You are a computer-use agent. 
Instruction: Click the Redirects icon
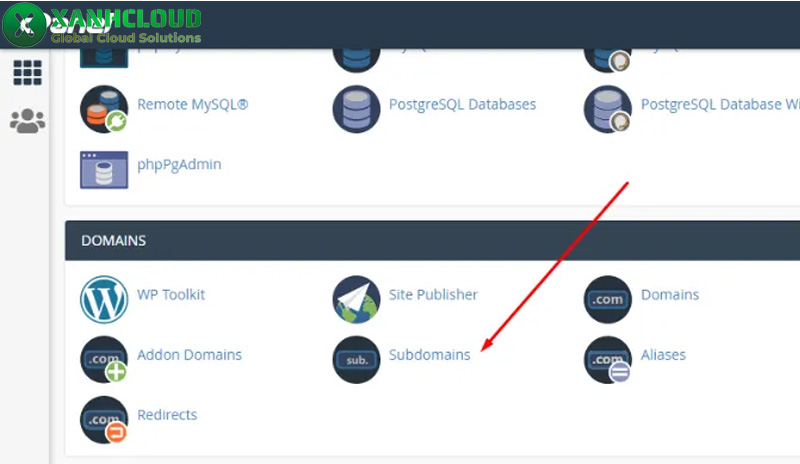click(104, 419)
